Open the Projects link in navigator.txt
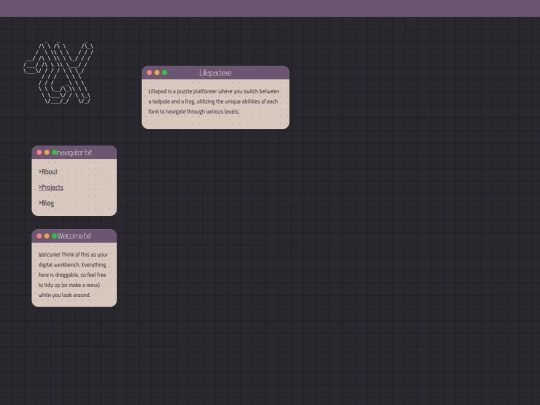 pos(51,187)
